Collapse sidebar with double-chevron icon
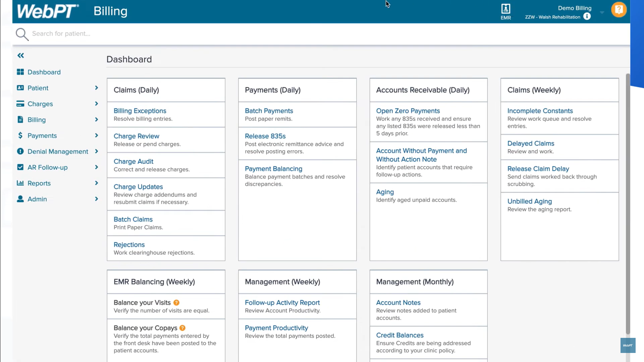 point(21,56)
